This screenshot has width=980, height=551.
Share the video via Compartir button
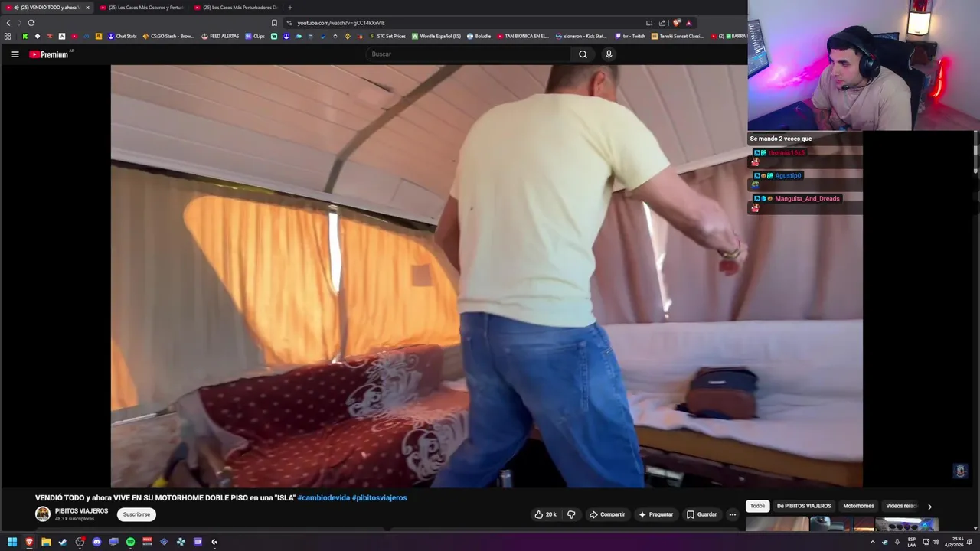click(x=607, y=514)
